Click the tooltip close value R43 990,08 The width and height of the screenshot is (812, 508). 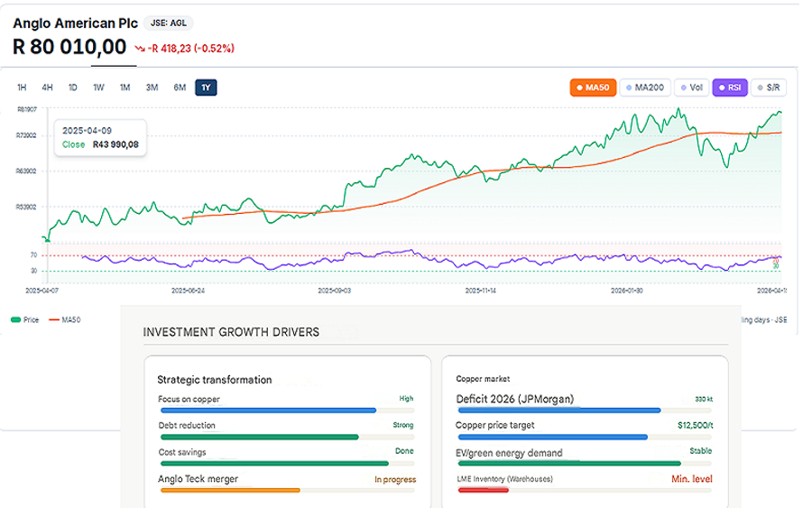[x=115, y=144]
